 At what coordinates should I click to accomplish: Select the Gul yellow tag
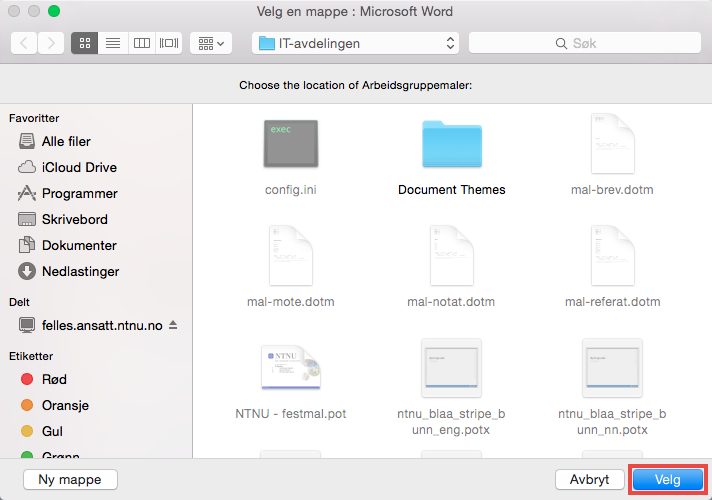click(x=95, y=431)
